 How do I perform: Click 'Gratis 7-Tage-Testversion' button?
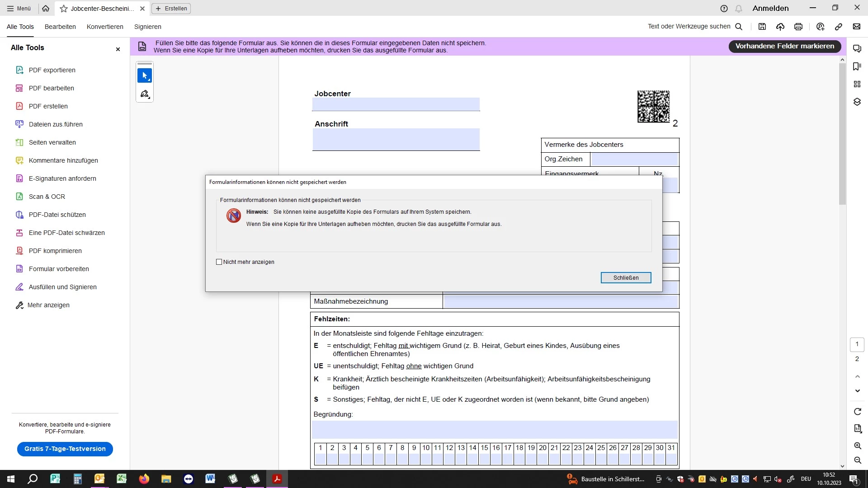tap(65, 449)
